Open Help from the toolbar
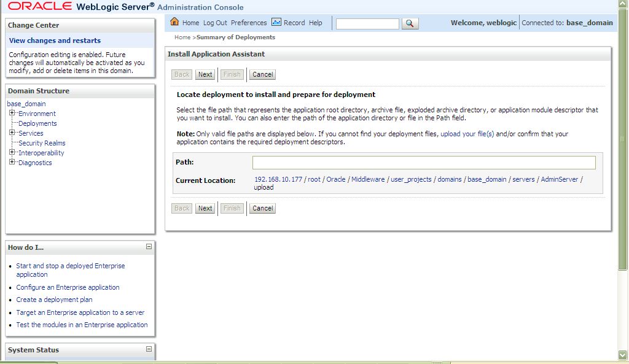 pyautogui.click(x=315, y=23)
